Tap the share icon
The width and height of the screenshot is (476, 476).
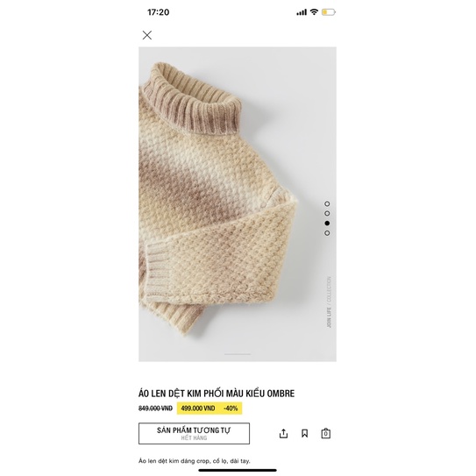(283, 433)
